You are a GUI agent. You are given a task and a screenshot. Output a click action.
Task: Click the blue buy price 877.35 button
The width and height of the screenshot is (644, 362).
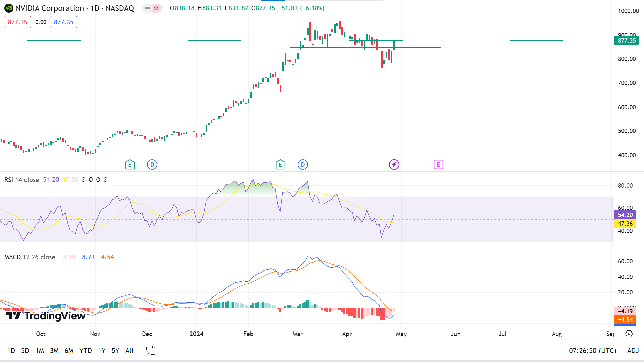64,22
